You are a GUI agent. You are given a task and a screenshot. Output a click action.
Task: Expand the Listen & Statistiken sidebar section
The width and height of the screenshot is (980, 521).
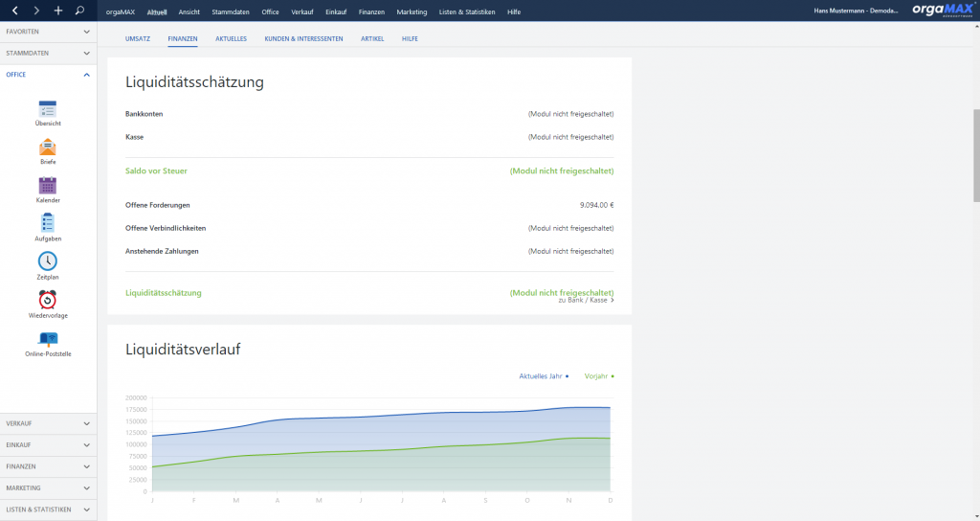point(48,510)
